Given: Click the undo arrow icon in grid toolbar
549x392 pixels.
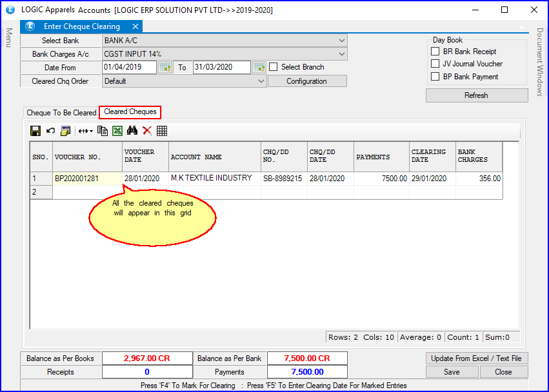Looking at the screenshot, I should tap(51, 131).
